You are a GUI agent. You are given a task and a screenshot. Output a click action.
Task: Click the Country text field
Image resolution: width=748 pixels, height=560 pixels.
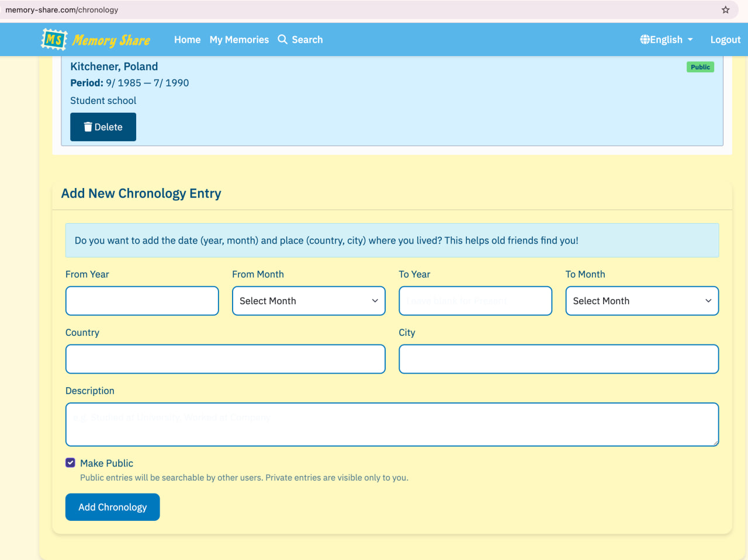coord(225,359)
